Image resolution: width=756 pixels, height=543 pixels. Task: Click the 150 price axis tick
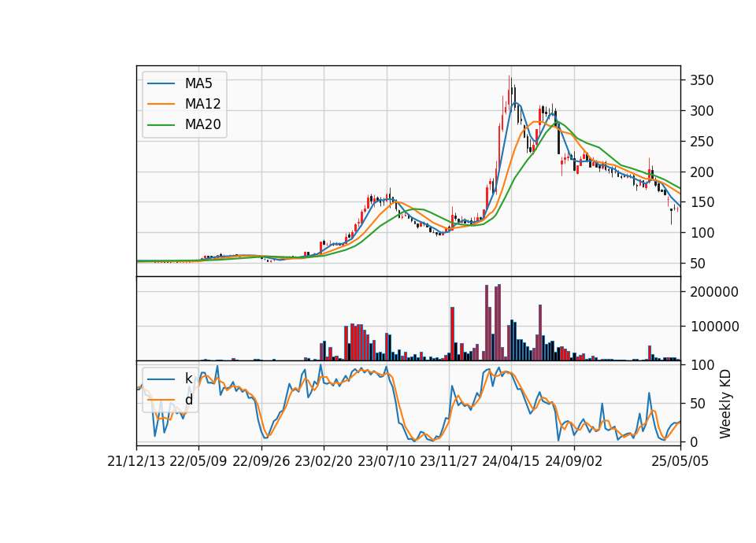(x=702, y=202)
